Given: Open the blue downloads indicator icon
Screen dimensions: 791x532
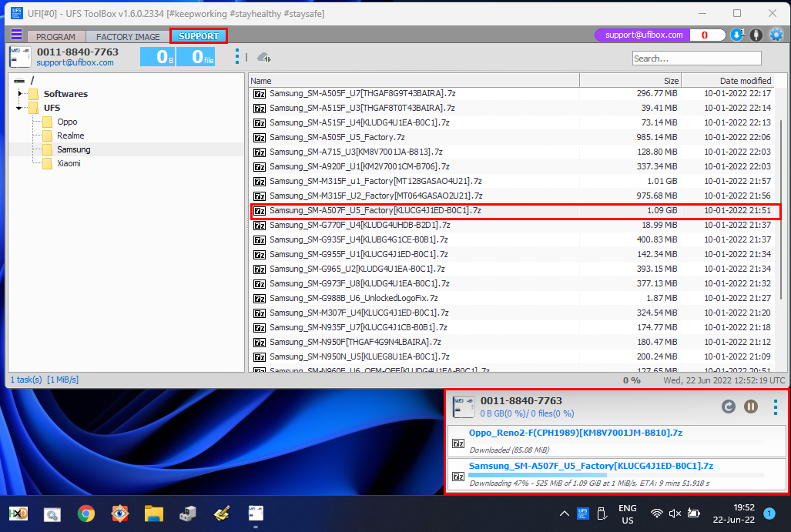Looking at the screenshot, I should tap(737, 35).
